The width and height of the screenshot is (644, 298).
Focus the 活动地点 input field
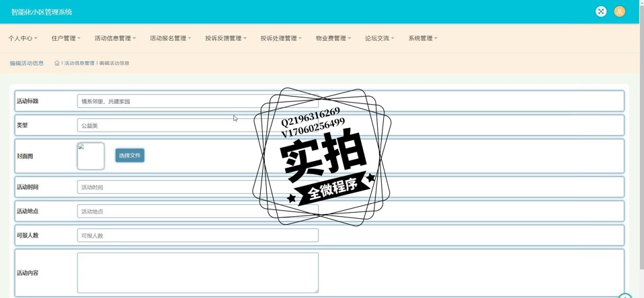click(x=198, y=211)
